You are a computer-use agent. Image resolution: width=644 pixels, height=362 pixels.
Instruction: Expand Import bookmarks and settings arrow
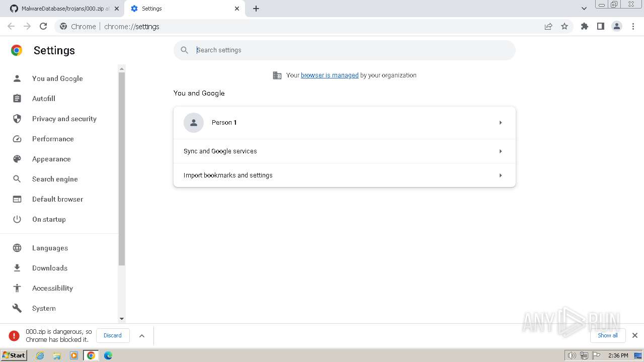click(501, 175)
